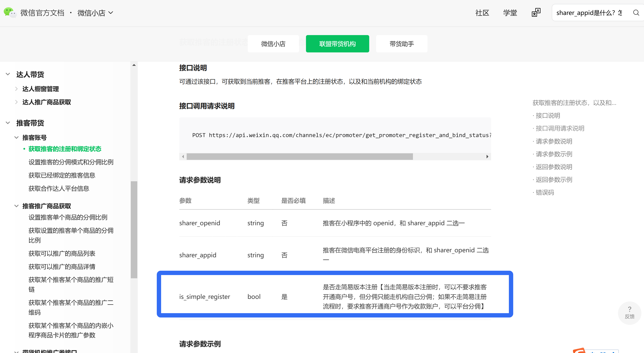The width and height of the screenshot is (644, 353).
Task: Click the is_simple_register parameter cell
Action: [x=204, y=296]
